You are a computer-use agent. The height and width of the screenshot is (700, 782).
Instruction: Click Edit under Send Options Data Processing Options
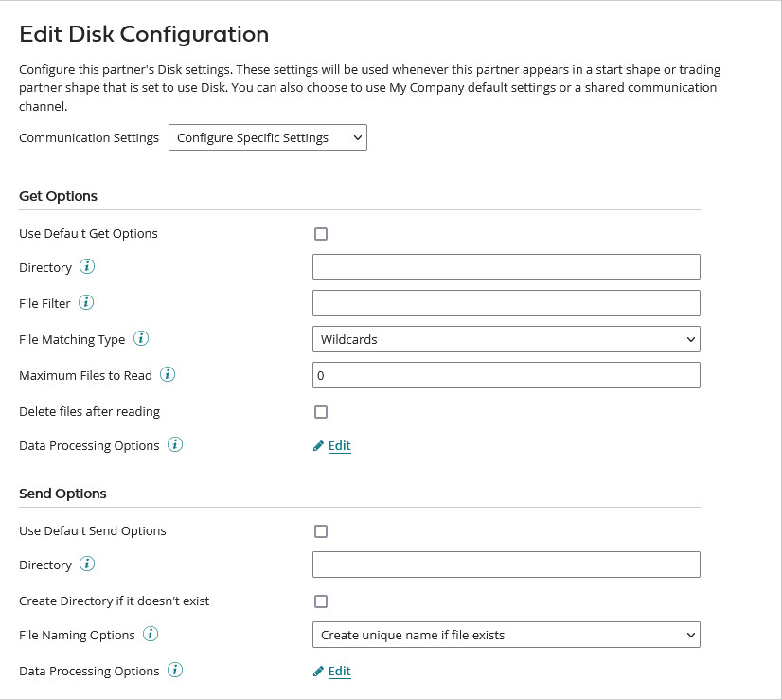pos(338,671)
